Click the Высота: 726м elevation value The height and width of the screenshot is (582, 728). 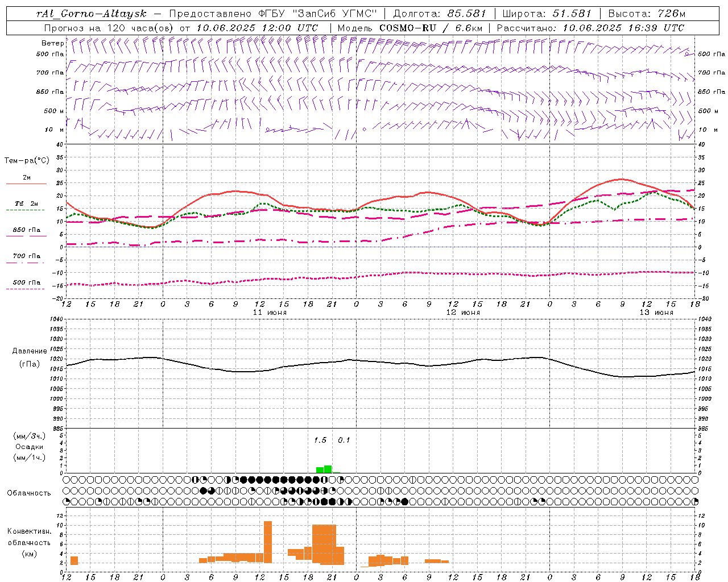tap(647, 14)
